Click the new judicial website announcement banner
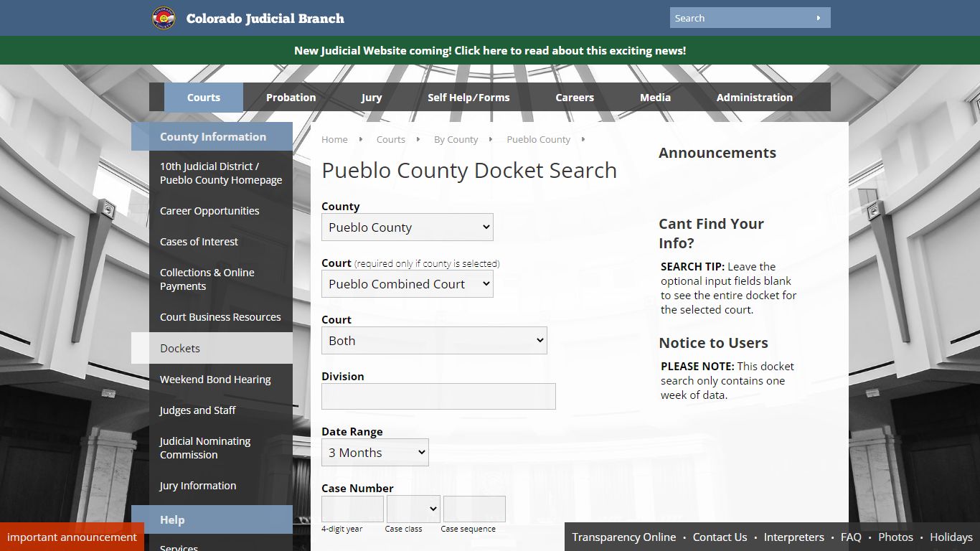 coord(490,50)
